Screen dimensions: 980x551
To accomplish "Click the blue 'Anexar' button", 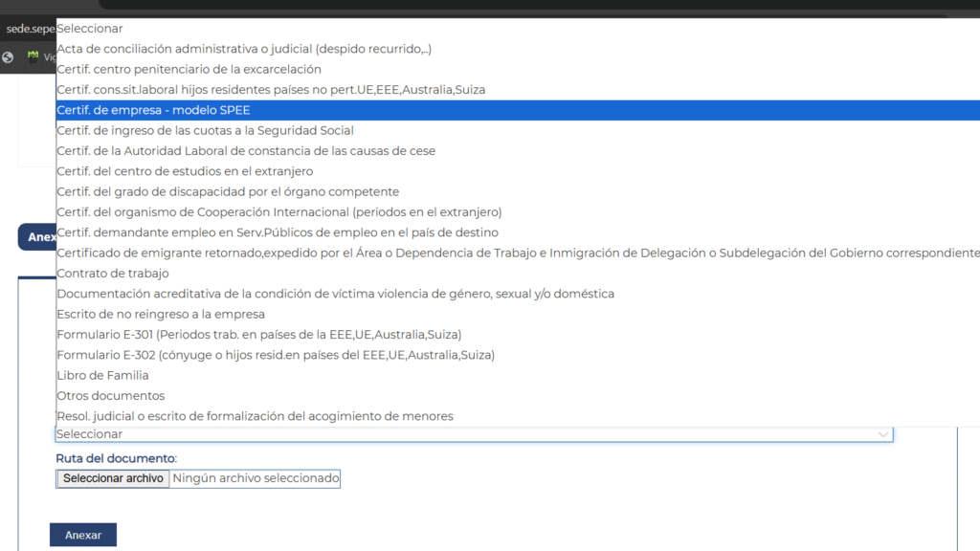I will [83, 535].
